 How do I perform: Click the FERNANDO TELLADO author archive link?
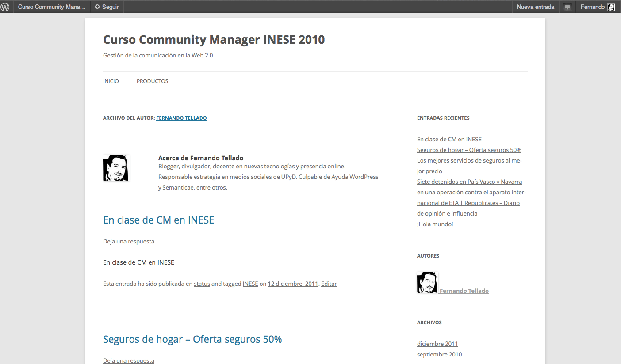pos(181,118)
